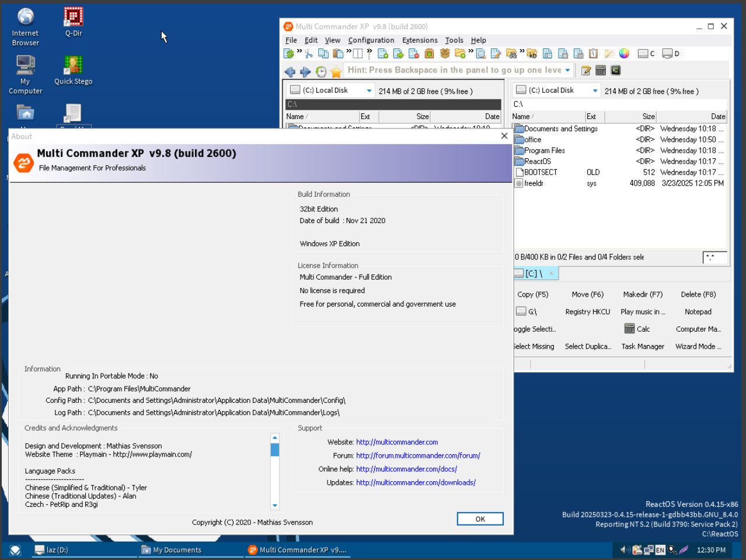Open right panel drive selector dropdown
Image resolution: width=746 pixels, height=560 pixels.
click(595, 91)
